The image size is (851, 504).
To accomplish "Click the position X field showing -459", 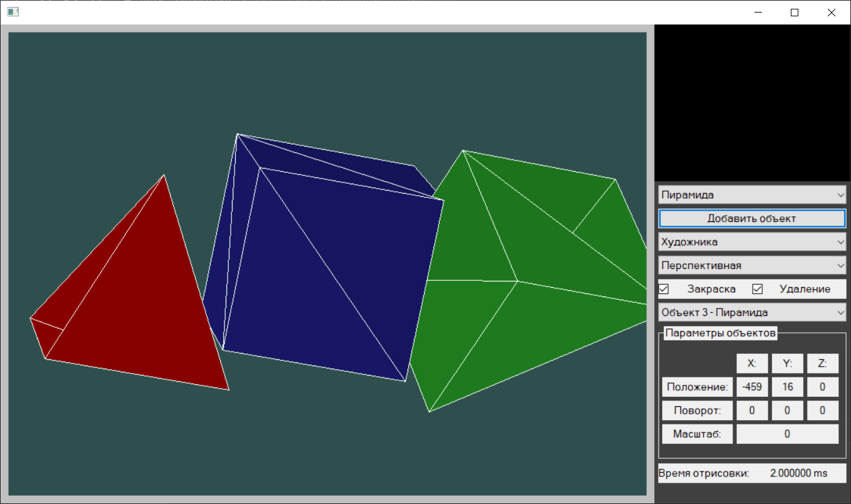I will pyautogui.click(x=752, y=387).
